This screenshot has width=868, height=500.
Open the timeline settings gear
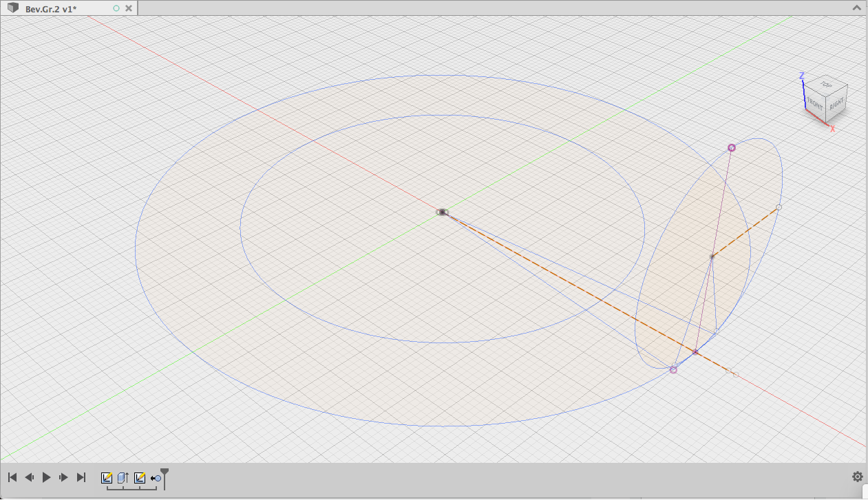(x=857, y=476)
